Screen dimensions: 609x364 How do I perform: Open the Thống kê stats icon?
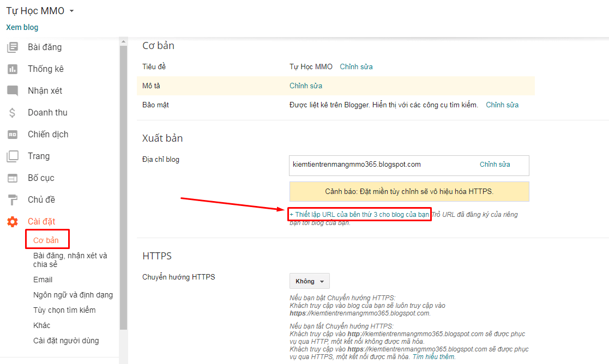click(x=12, y=69)
